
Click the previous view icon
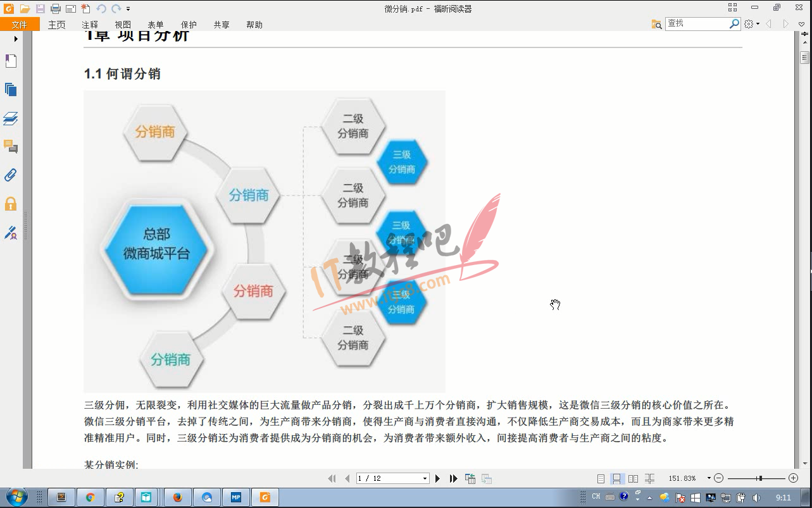(470, 479)
